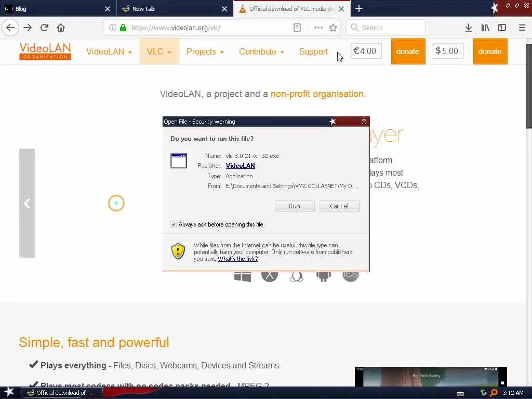Open the Support menu item
The image size is (532, 399).
(x=313, y=51)
